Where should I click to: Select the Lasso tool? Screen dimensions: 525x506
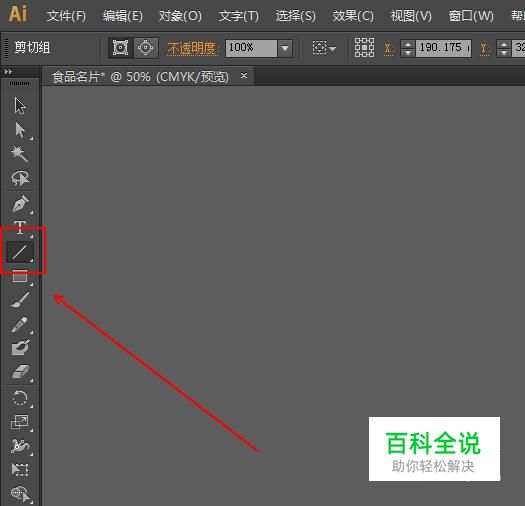pos(20,178)
